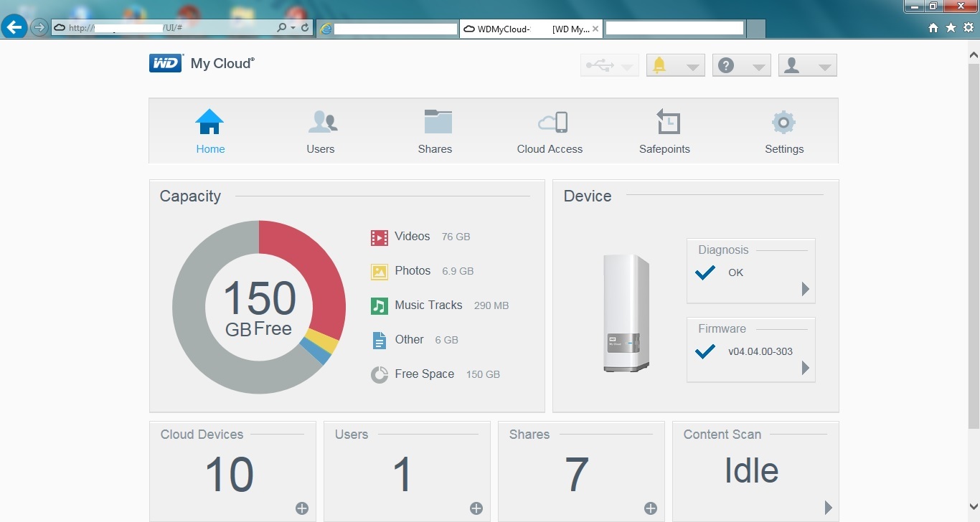Click the Firmware checkmark icon
The width and height of the screenshot is (980, 522).
coord(705,351)
